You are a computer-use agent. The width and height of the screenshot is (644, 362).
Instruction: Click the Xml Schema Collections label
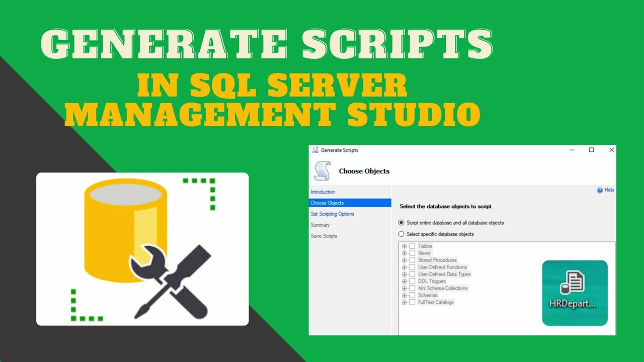tap(443, 289)
